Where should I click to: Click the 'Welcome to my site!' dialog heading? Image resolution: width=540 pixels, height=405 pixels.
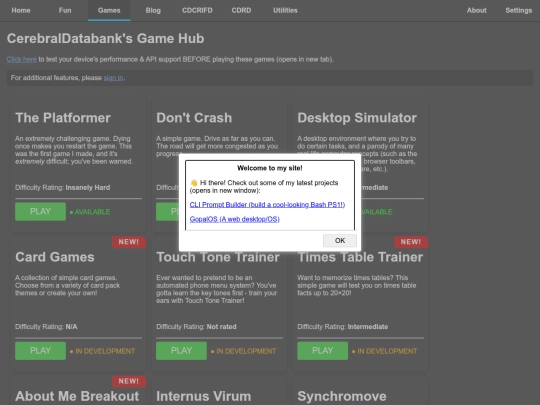pyautogui.click(x=270, y=168)
